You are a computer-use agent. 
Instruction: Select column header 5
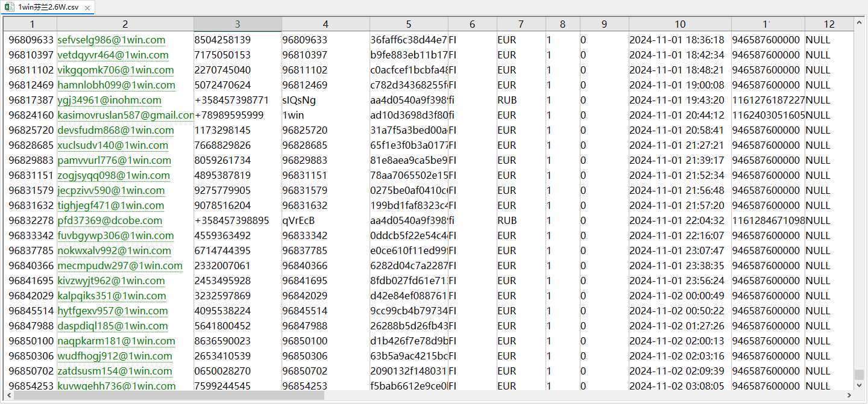[409, 24]
